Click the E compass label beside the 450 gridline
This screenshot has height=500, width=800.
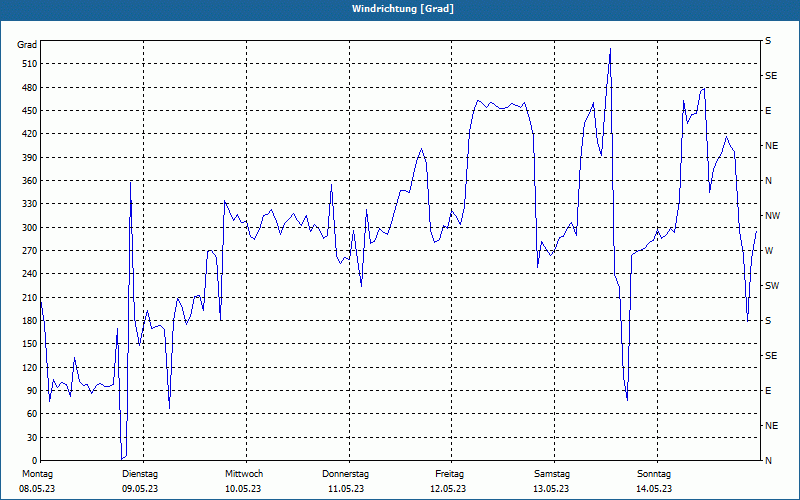tap(768, 111)
